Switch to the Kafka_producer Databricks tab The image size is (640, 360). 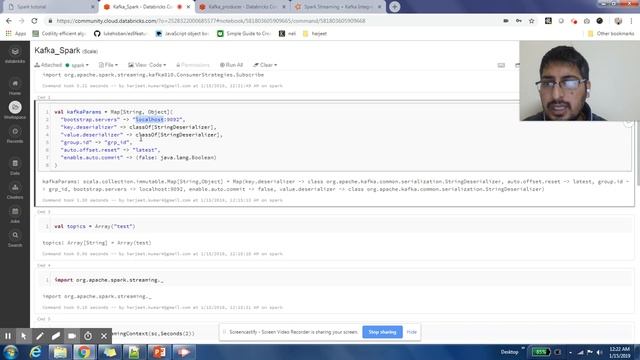point(242,7)
